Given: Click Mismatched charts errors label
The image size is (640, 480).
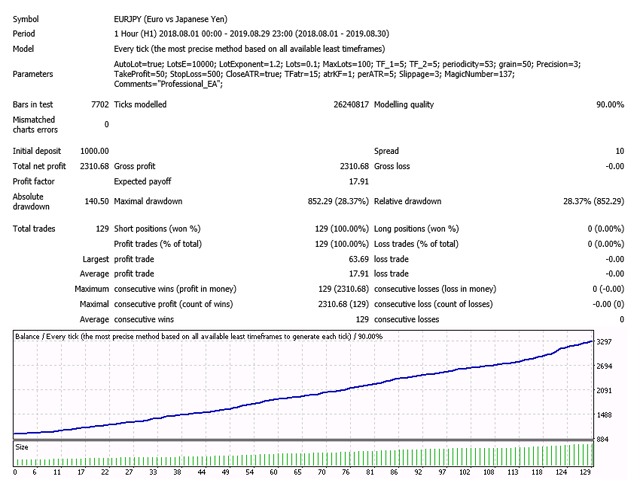Looking at the screenshot, I should point(35,124).
